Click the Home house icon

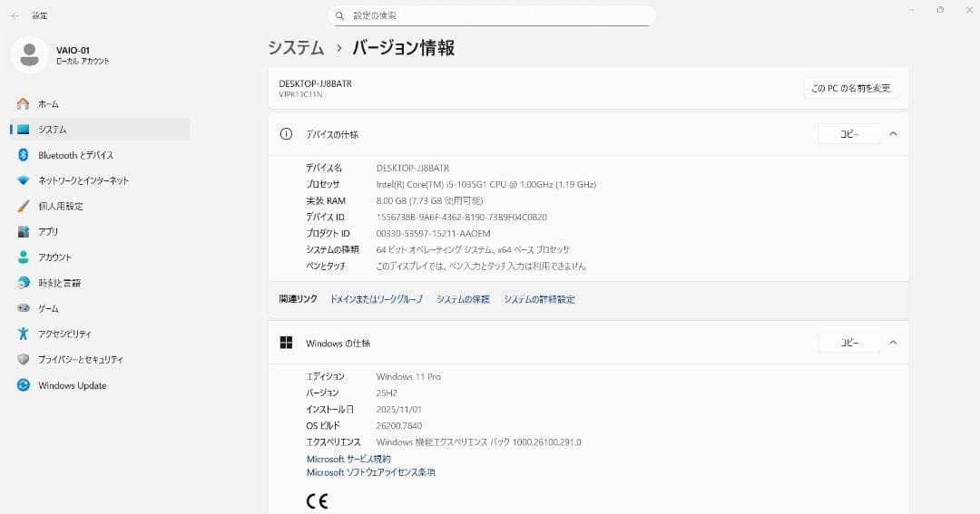pos(23,103)
